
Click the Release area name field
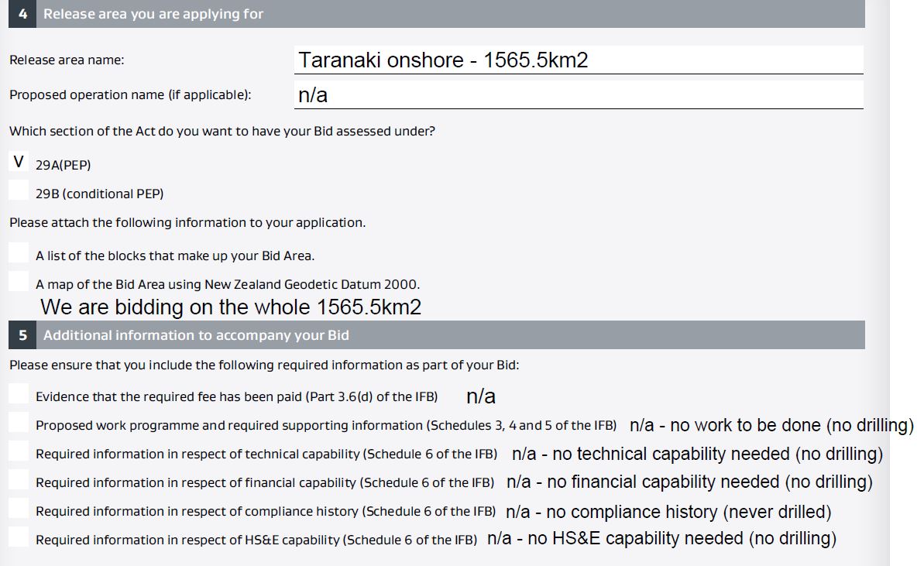(x=578, y=60)
